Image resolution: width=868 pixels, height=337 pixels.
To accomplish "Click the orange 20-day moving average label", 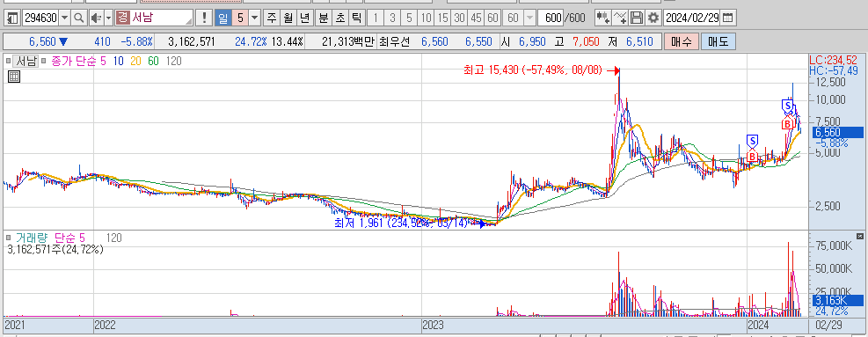I will (x=135, y=61).
